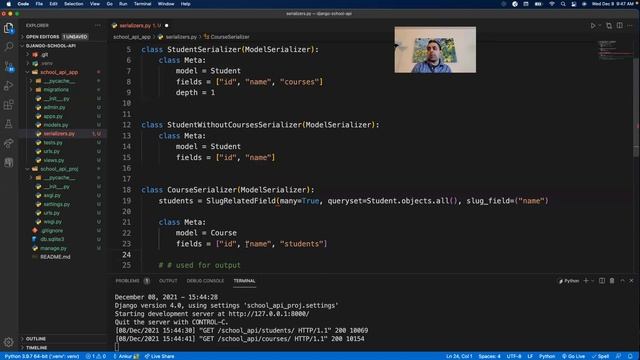Click the Python terminal shell label
This screenshot has height=360, width=640.
[569, 281]
